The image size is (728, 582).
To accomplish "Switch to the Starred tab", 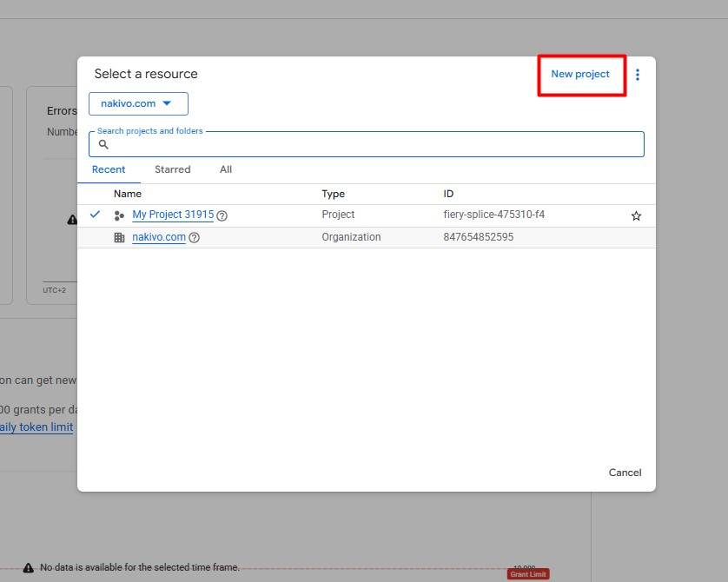I will pyautogui.click(x=172, y=170).
